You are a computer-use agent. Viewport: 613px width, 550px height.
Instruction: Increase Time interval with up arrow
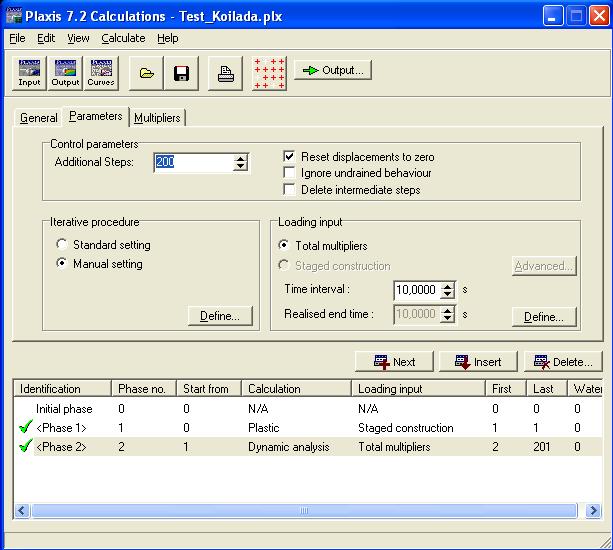[x=447, y=287]
